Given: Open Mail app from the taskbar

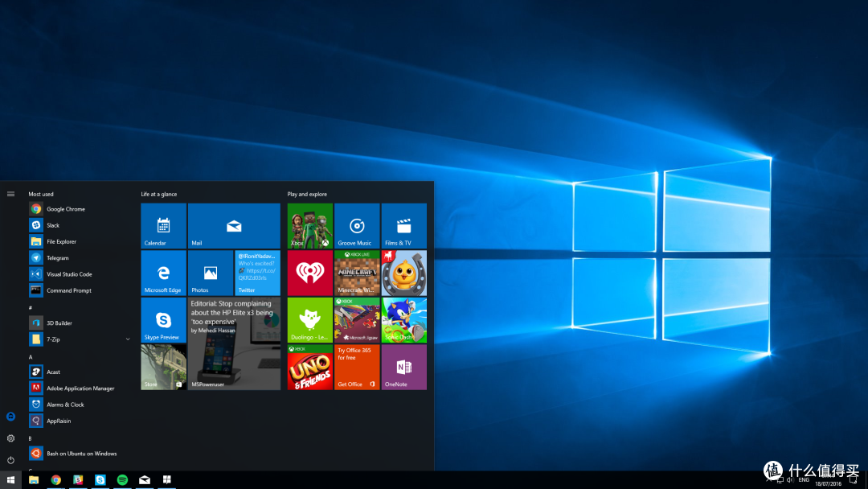Looking at the screenshot, I should (x=145, y=479).
